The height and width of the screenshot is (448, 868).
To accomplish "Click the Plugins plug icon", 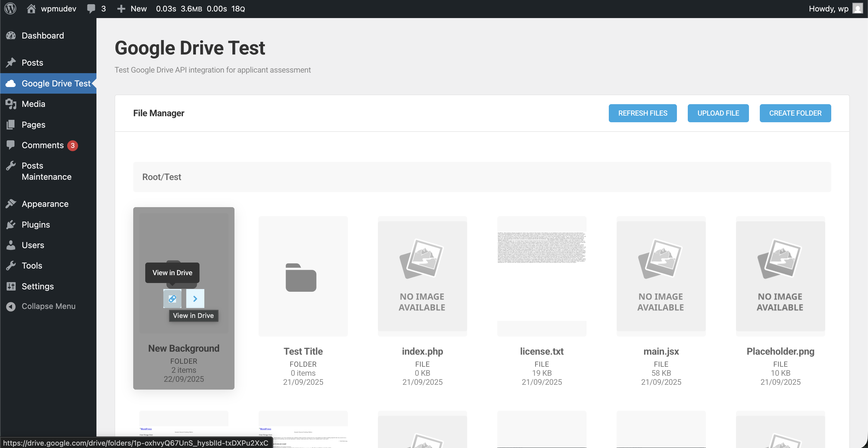I will coord(11,225).
